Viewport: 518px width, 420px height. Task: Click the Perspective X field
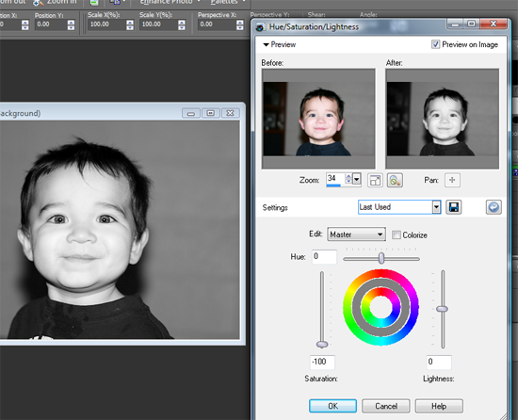tap(217, 24)
